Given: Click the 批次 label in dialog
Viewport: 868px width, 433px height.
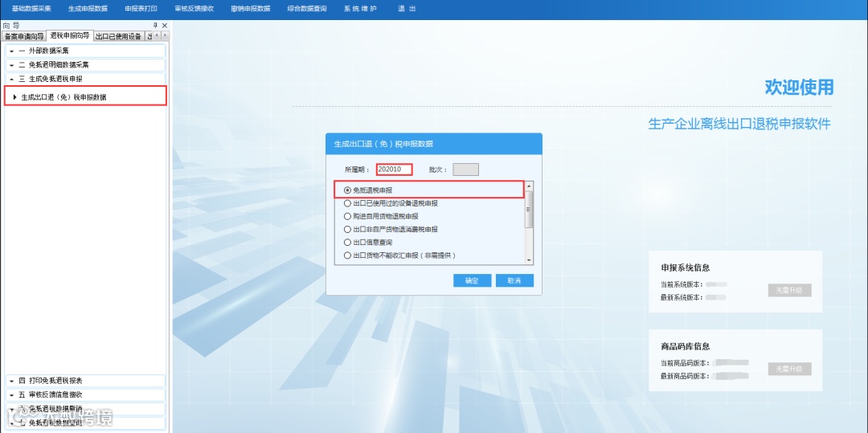Looking at the screenshot, I should click(437, 170).
